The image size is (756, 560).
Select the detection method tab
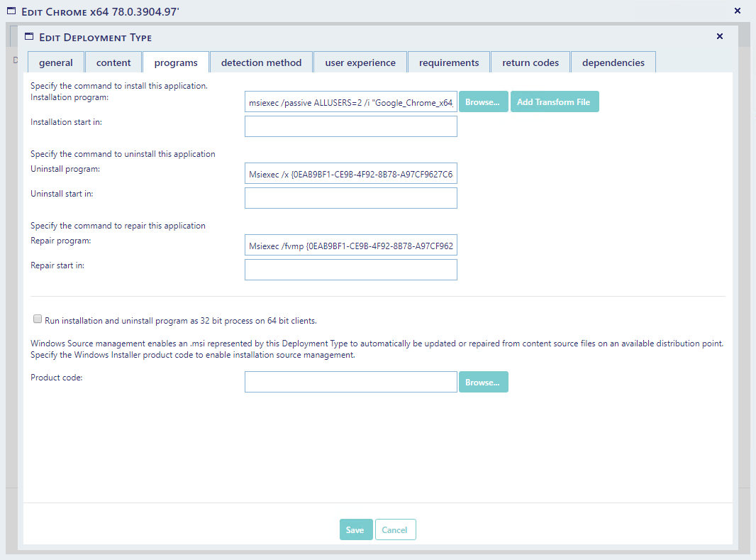(x=261, y=62)
